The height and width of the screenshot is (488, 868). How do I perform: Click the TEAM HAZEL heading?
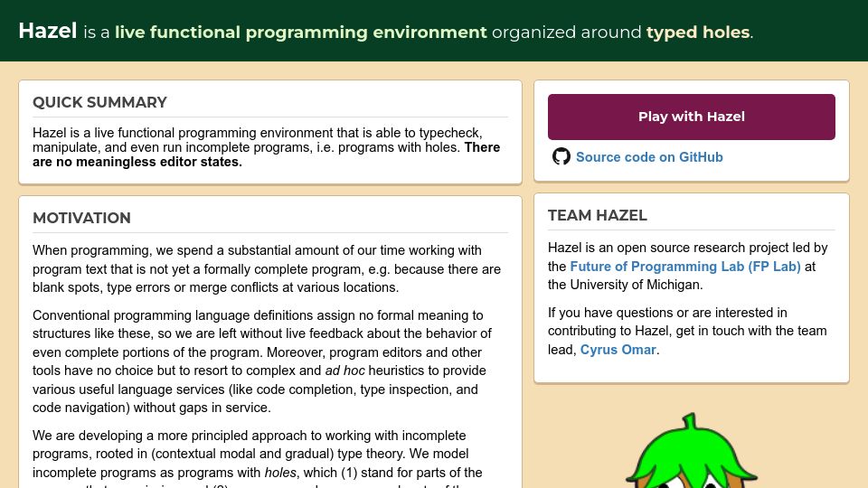point(598,215)
